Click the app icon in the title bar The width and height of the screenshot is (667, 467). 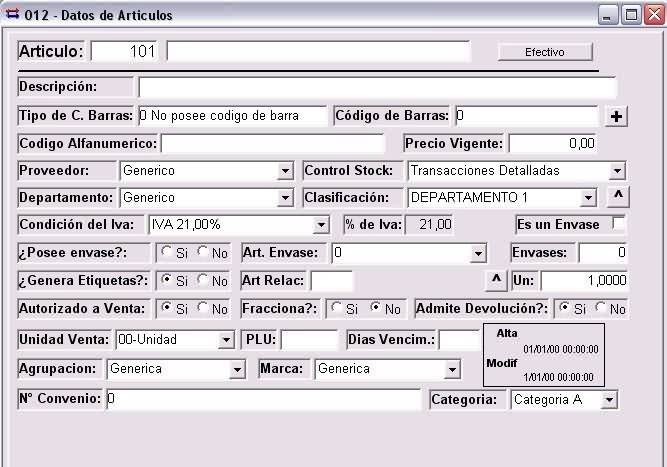pyautogui.click(x=13, y=15)
